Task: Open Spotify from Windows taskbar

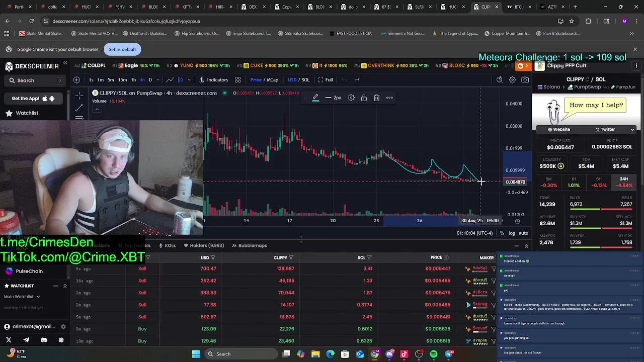Action: (x=434, y=354)
